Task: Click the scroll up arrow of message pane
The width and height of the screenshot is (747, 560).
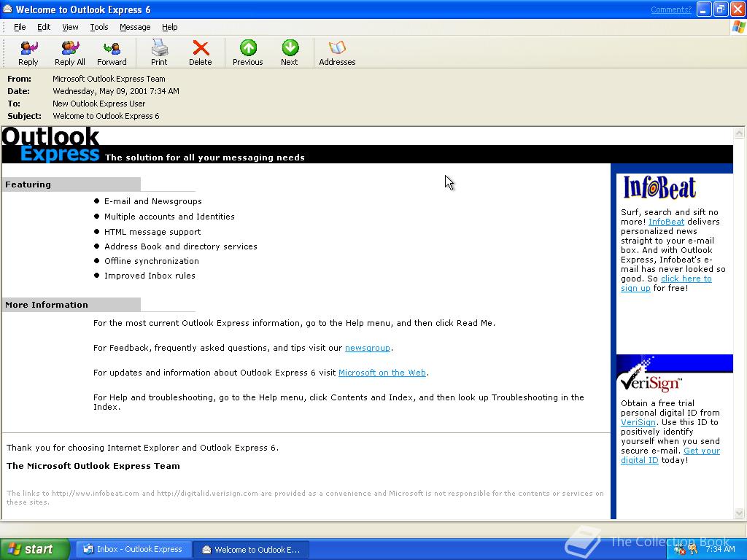Action: (740, 133)
